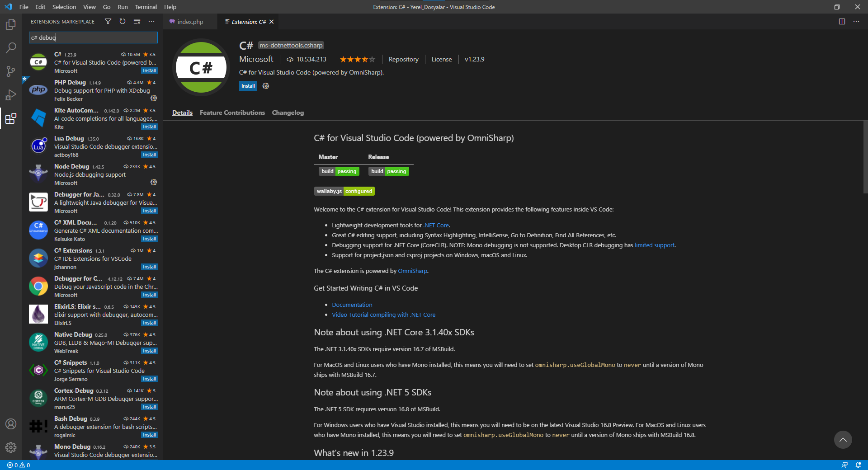Select the Mono Debug extension entry
868x470 pixels.
point(93,451)
